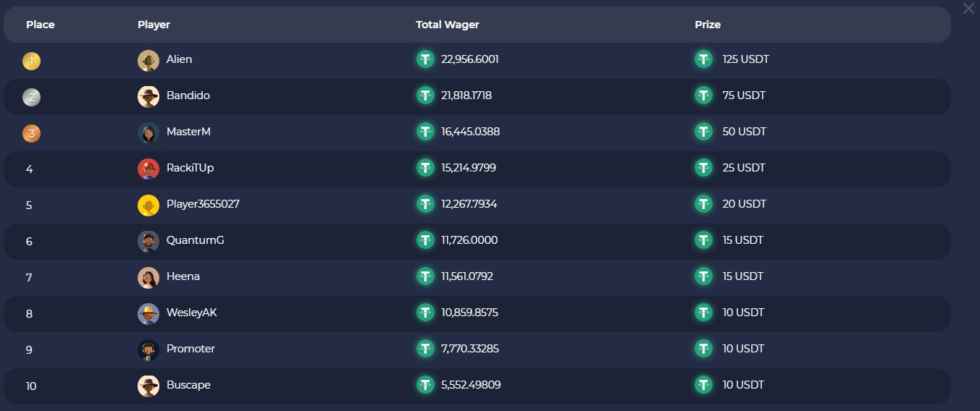Click the 50 USDT prize text

[x=745, y=132]
